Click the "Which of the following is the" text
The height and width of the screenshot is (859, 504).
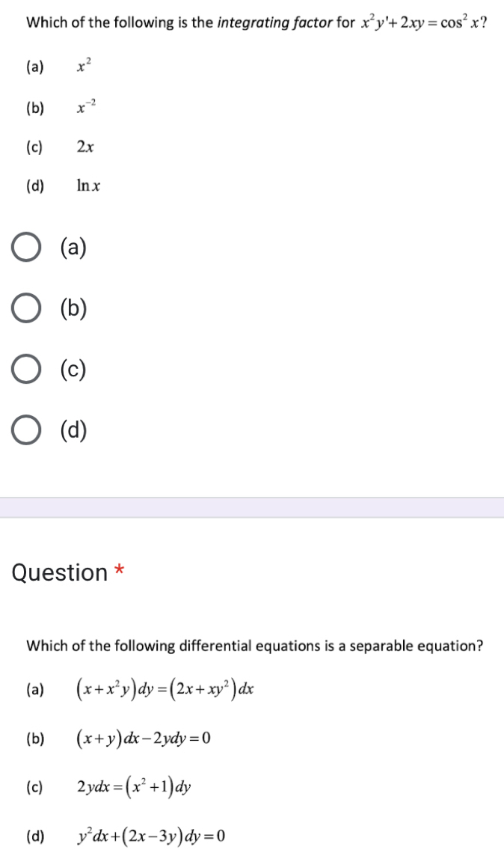[x=120, y=22]
